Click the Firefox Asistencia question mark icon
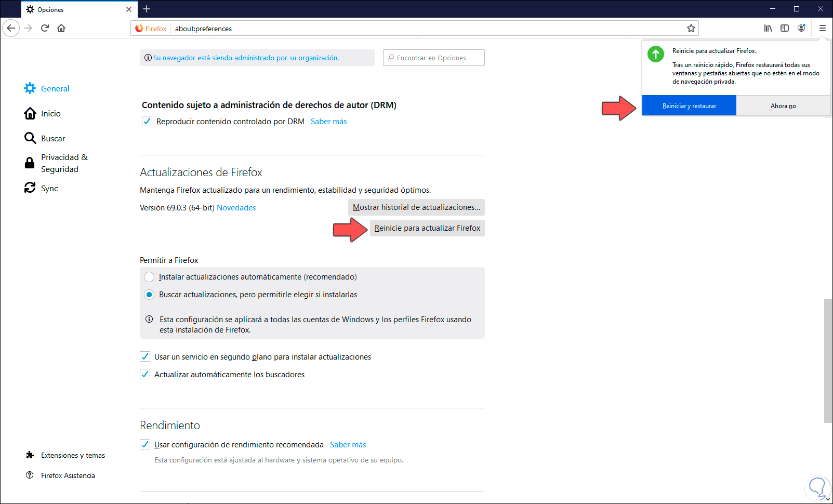833x504 pixels. point(30,475)
